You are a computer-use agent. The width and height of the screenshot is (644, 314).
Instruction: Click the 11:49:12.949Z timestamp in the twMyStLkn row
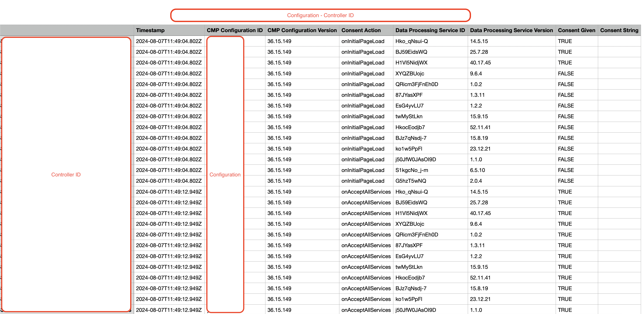(x=169, y=267)
